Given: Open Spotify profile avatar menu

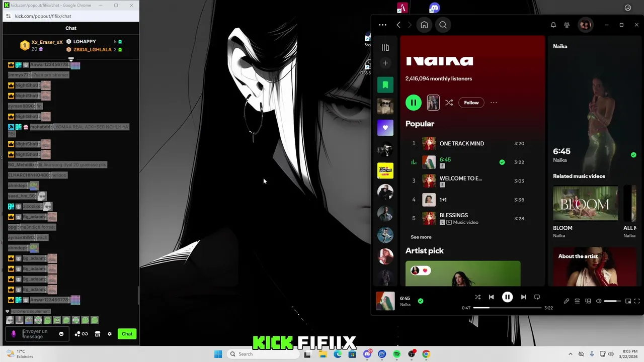Looking at the screenshot, I should (585, 25).
